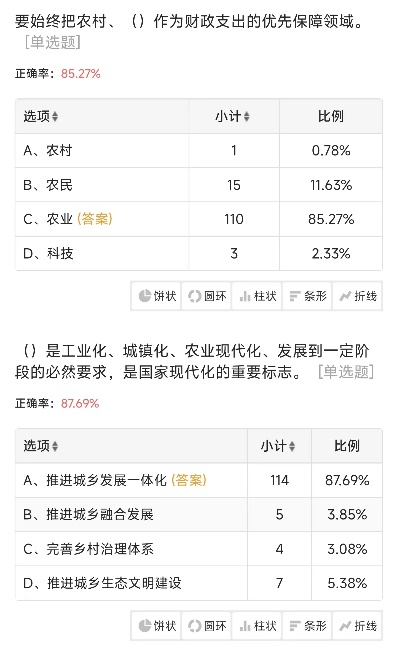The width and height of the screenshot is (397, 652).
Task: Click the 比例 header in first table
Action: pyautogui.click(x=331, y=116)
